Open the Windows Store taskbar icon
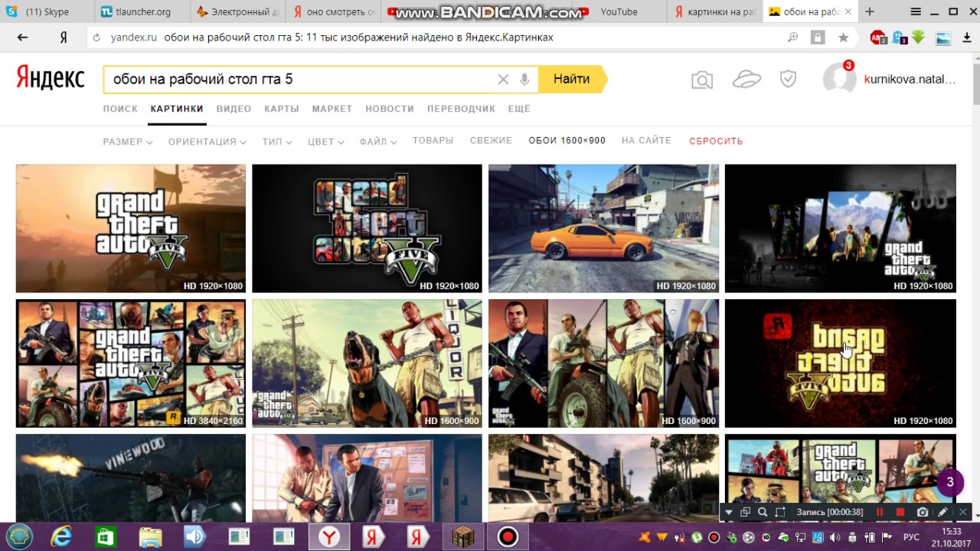Screen dimensions: 980x551 [x=106, y=536]
